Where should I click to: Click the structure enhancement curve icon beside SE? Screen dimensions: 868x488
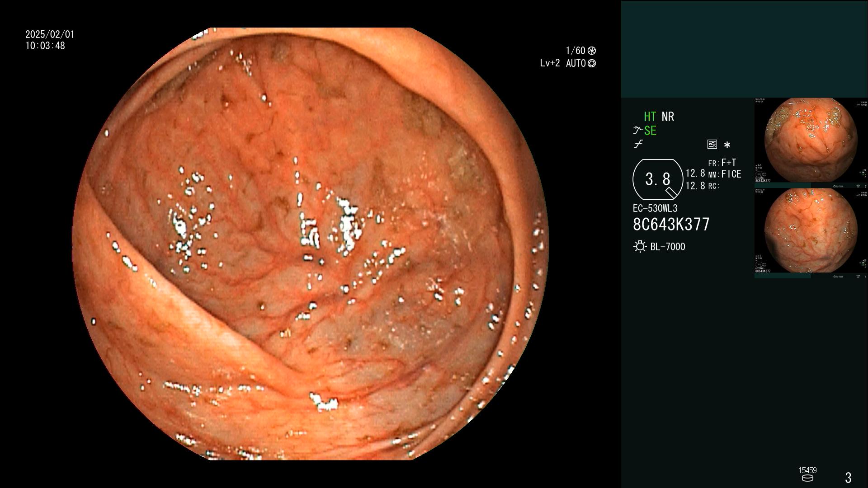[638, 131]
